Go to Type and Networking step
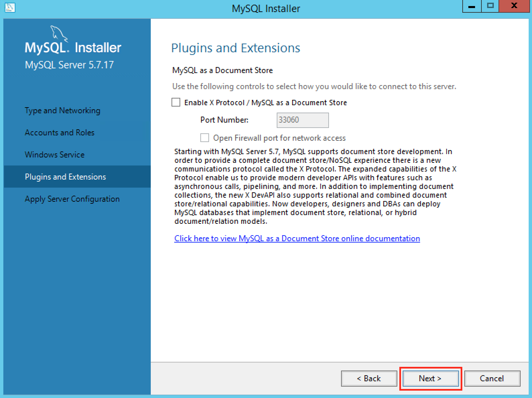 tap(62, 111)
